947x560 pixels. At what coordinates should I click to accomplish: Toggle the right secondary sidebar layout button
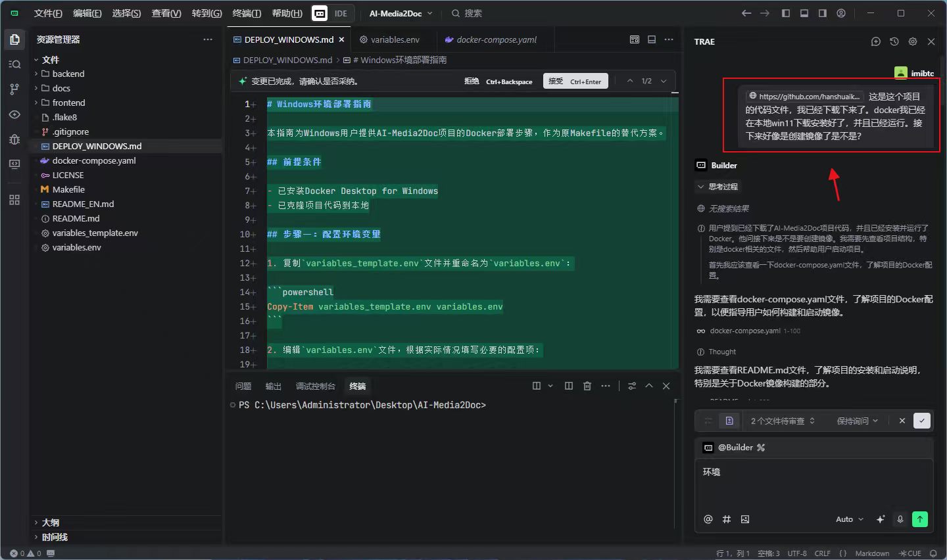pyautogui.click(x=822, y=13)
